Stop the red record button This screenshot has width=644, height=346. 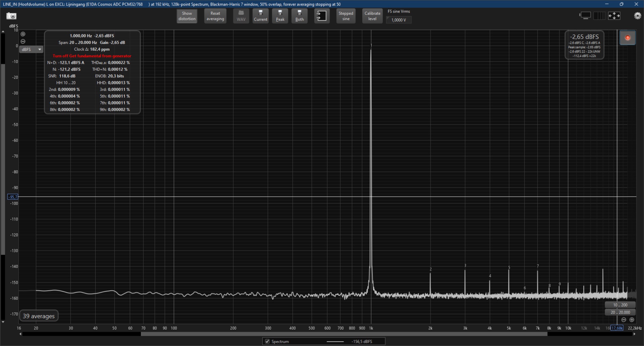click(627, 38)
